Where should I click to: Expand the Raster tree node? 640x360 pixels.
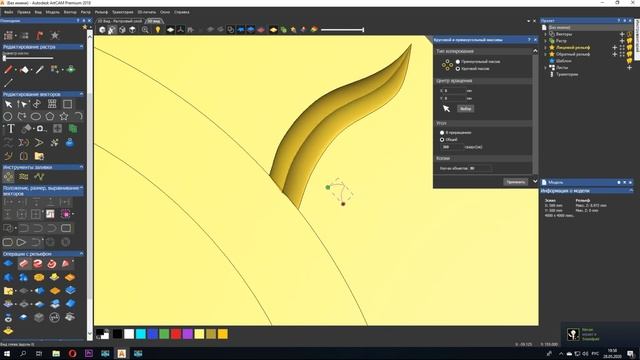546,41
